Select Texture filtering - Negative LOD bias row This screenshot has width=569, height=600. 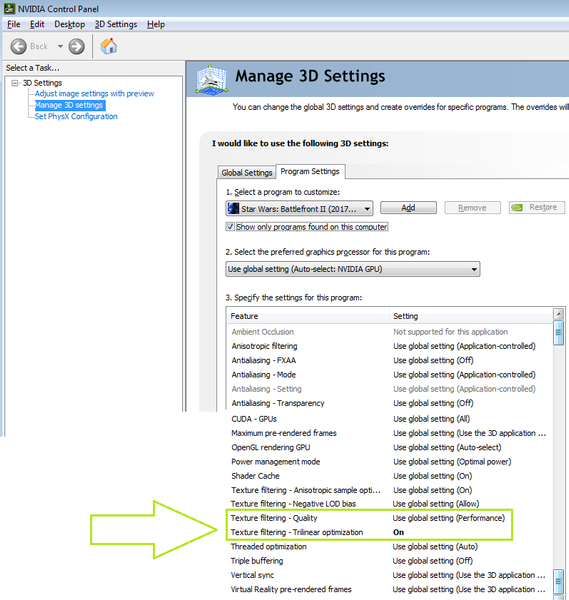(x=389, y=504)
